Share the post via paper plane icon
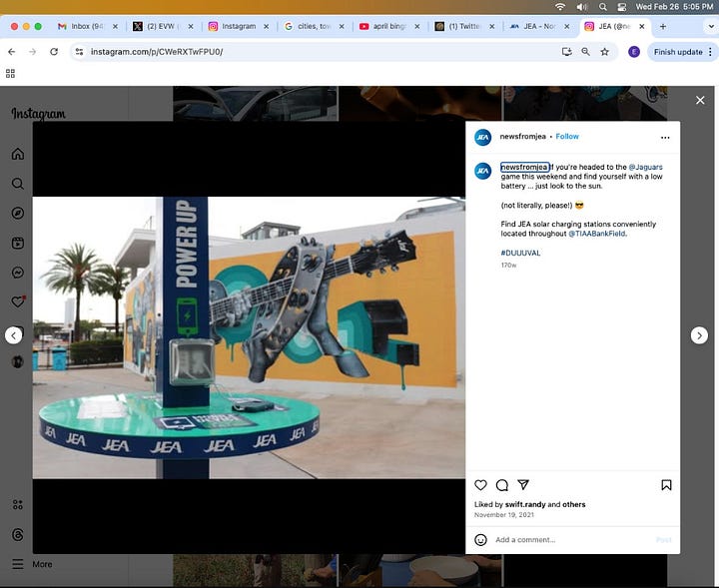This screenshot has width=719, height=588. [x=523, y=484]
